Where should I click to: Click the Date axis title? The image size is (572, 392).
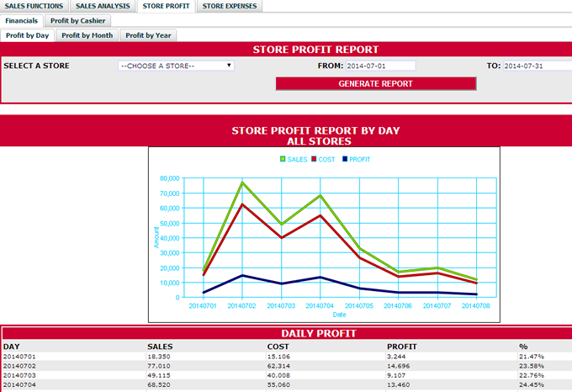339,315
